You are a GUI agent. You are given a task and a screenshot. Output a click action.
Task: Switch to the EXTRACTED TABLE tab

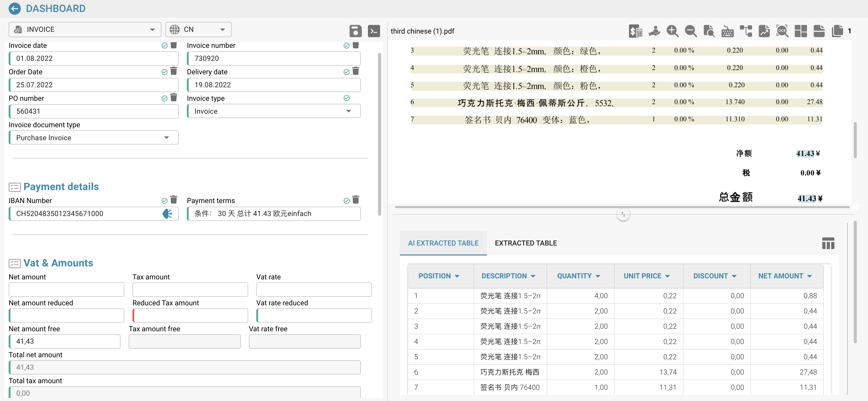point(526,243)
